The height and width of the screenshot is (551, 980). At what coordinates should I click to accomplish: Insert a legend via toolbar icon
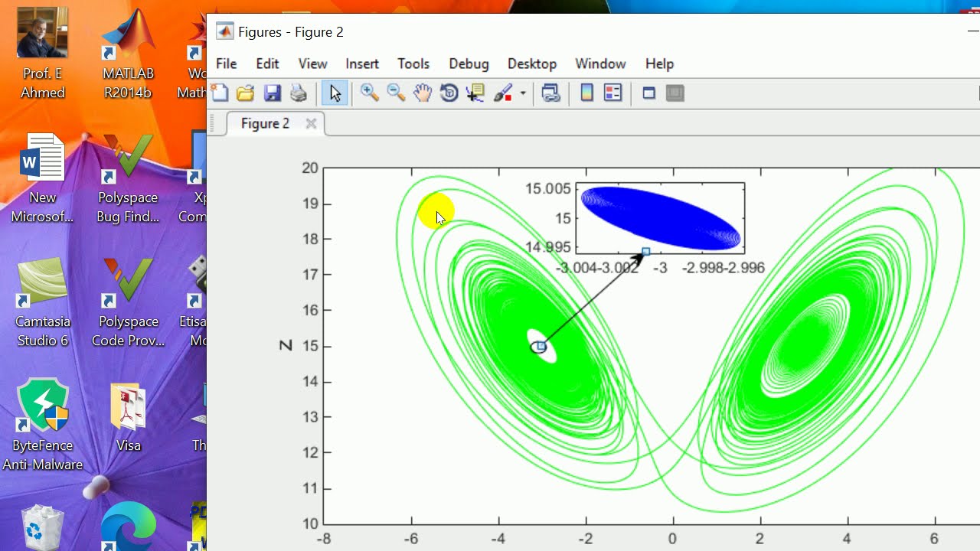612,93
